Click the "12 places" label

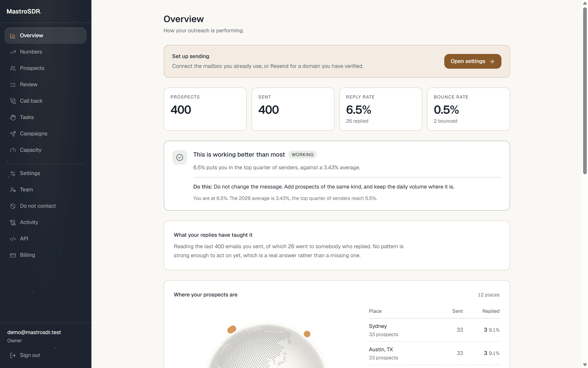488,295
